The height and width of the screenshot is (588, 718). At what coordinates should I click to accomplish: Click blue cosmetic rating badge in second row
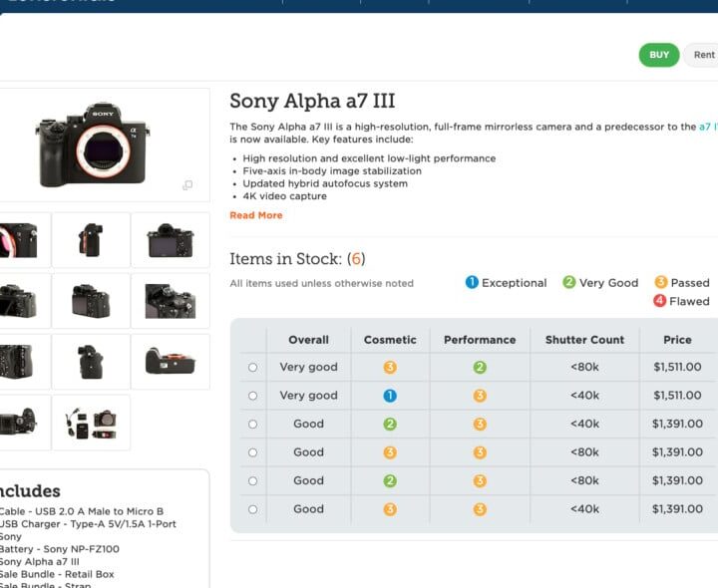[390, 396]
